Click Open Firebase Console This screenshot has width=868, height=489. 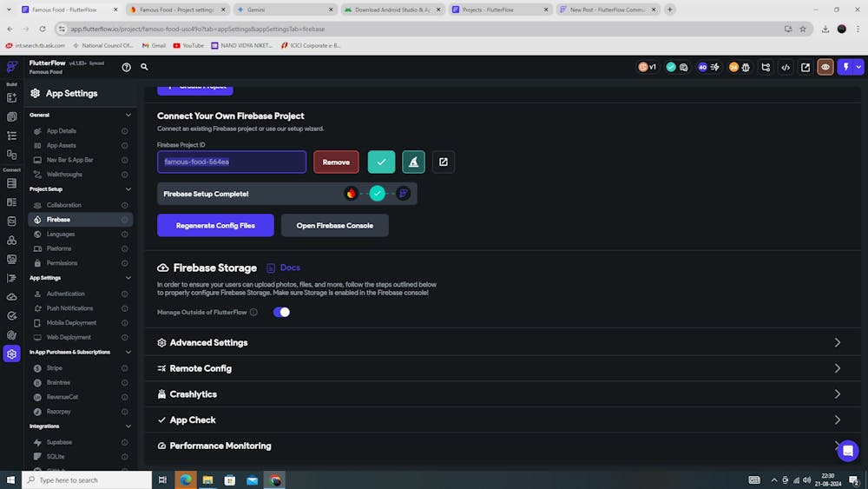click(334, 226)
